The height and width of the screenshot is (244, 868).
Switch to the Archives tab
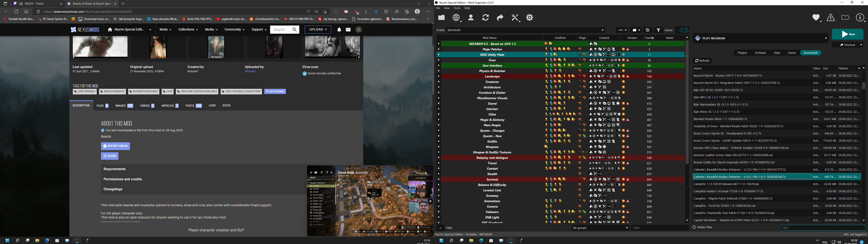pos(760,53)
